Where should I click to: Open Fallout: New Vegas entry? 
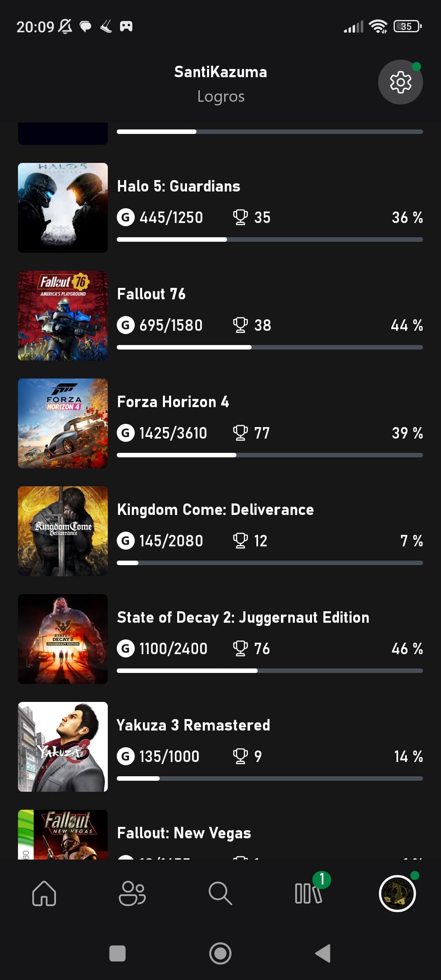click(184, 833)
